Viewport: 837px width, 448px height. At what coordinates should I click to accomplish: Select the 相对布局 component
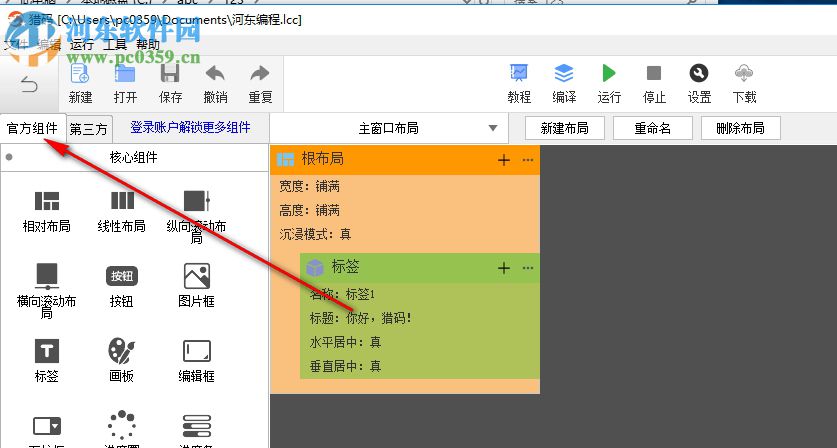[x=46, y=211]
